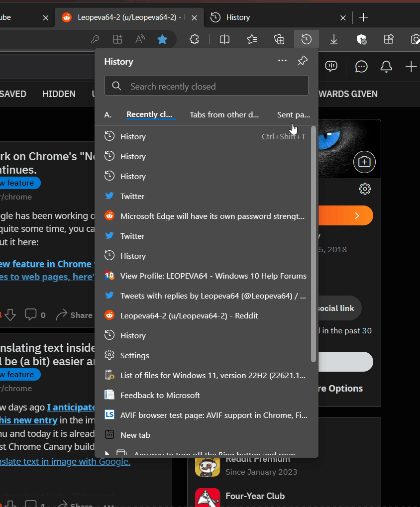Open Downloads from the toolbar

(x=333, y=39)
